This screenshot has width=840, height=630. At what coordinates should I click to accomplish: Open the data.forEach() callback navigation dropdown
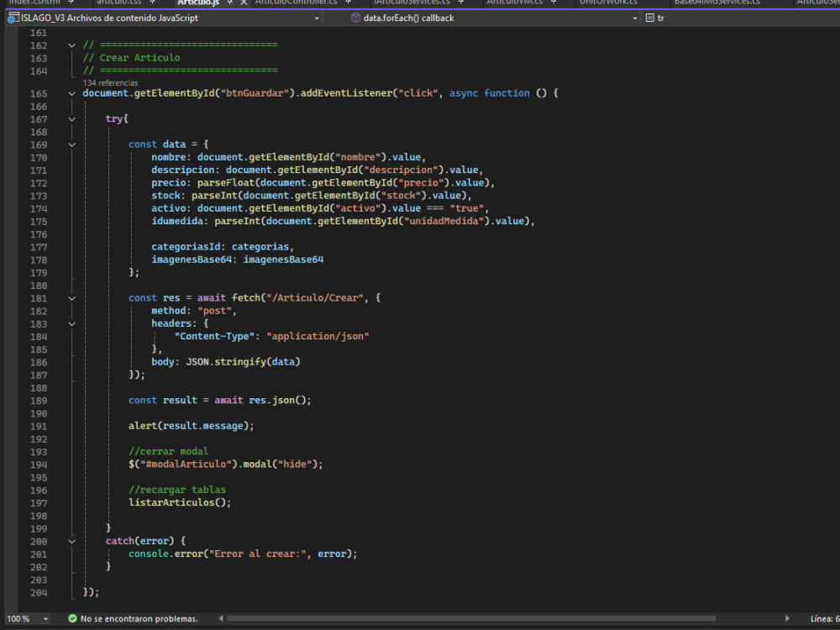[x=635, y=18]
